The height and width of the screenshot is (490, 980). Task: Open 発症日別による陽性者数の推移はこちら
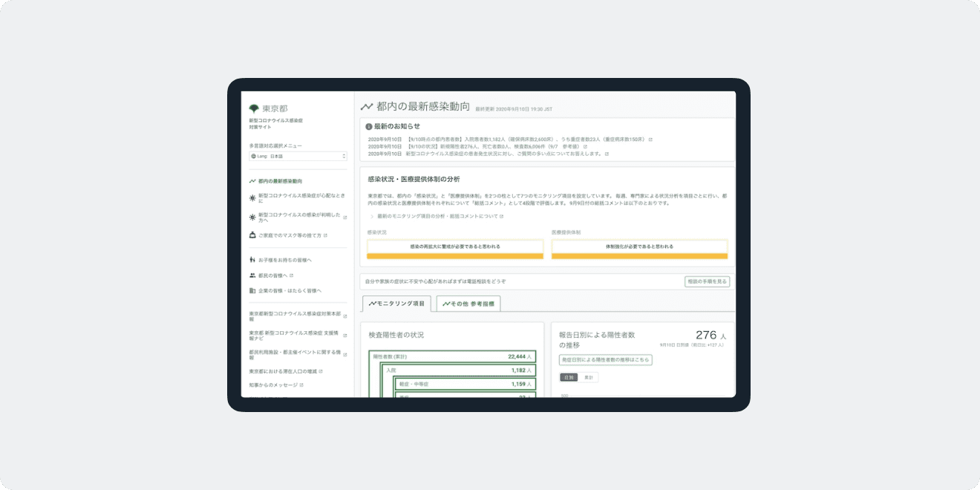[605, 360]
